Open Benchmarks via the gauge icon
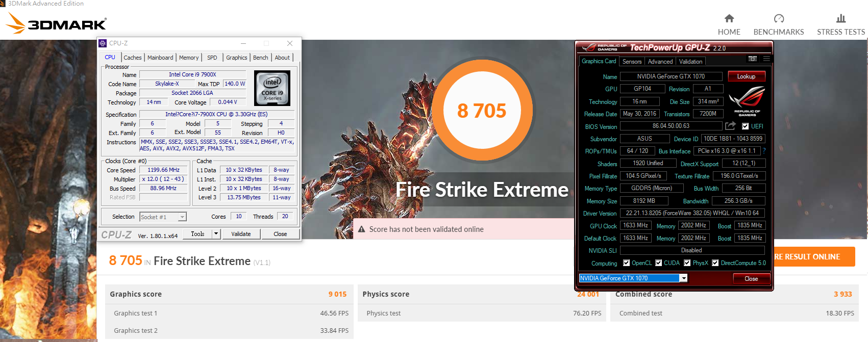Viewport: 868px width, 342px height. coord(779,19)
